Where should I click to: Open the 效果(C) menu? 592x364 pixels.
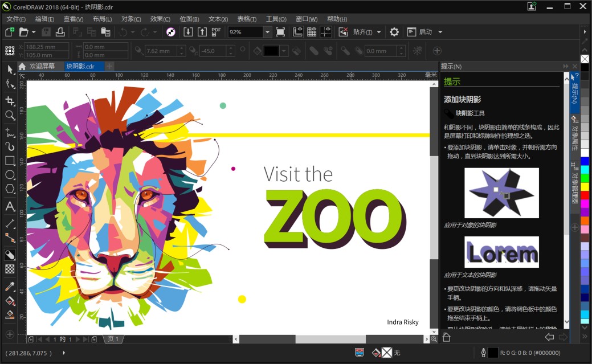point(160,19)
